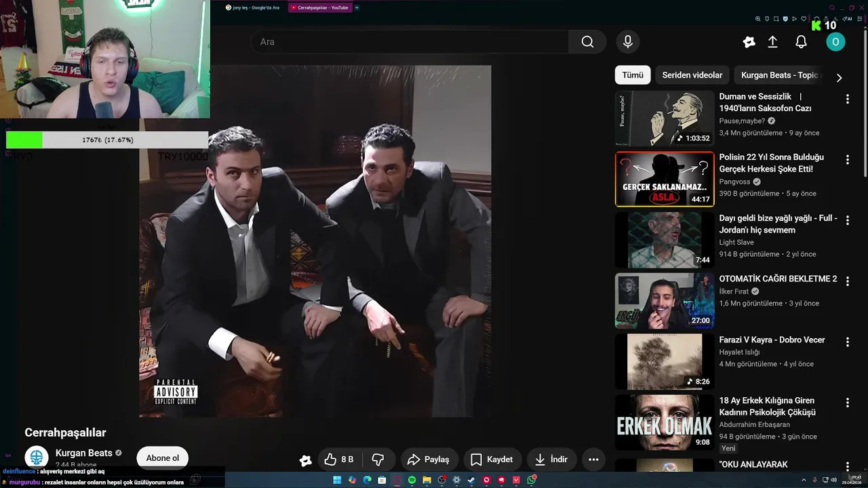The height and width of the screenshot is (488, 868).
Task: Open Farazi V Kayra thumbnail
Action: [665, 361]
